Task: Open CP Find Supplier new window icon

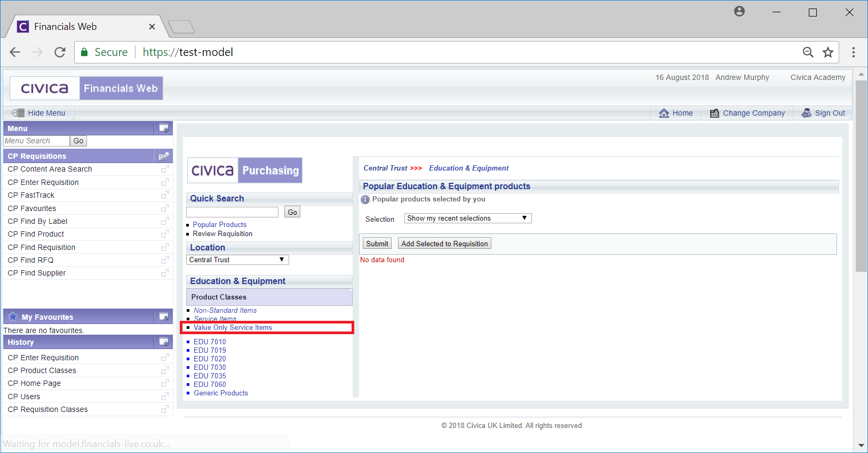Action: tap(165, 273)
